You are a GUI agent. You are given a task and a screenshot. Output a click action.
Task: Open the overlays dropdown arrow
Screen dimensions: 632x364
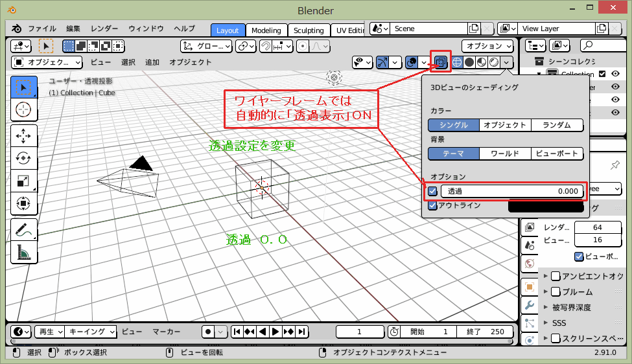[424, 62]
